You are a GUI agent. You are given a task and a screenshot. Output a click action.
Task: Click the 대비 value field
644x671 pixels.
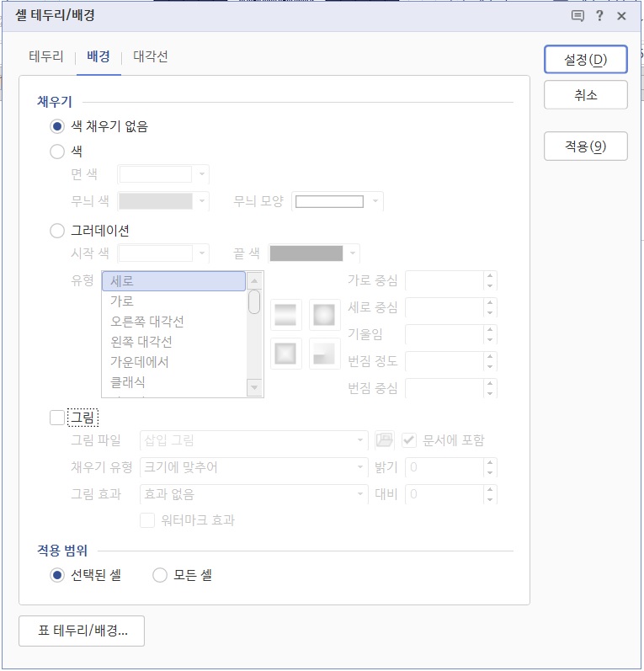[444, 494]
